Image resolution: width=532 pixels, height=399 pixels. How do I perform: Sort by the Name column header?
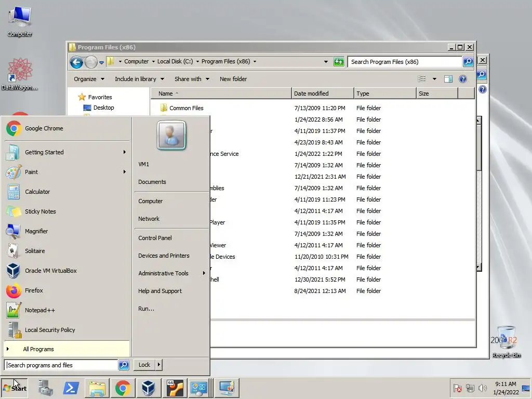tap(221, 94)
